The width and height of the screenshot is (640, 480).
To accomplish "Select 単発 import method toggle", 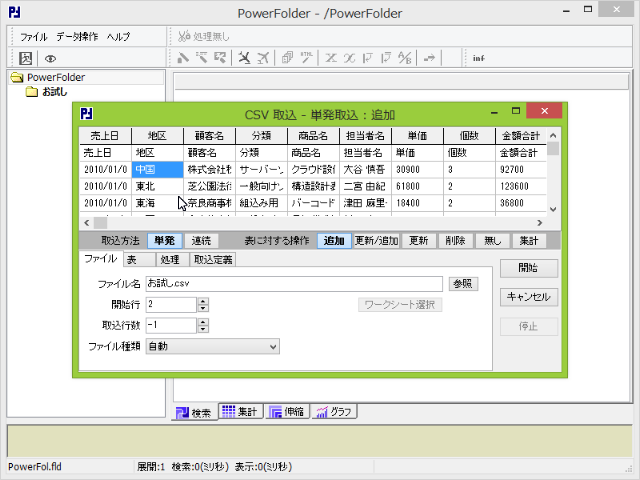I will pos(164,241).
